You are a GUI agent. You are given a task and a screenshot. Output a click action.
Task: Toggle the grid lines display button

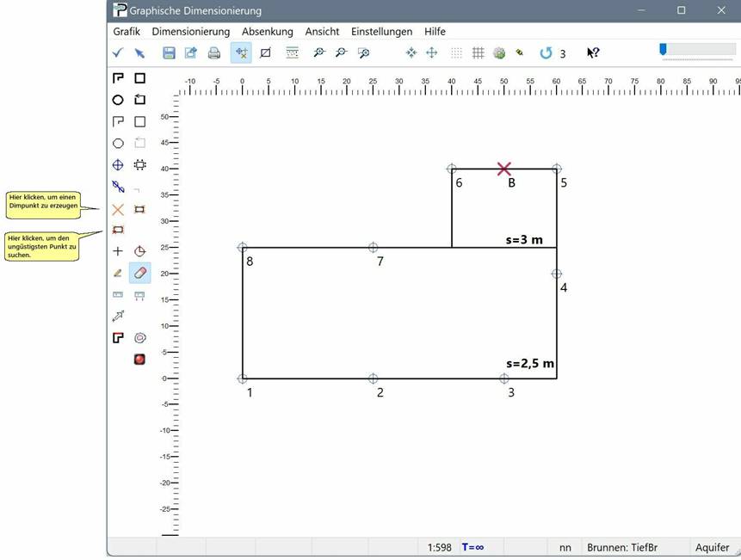coord(478,53)
